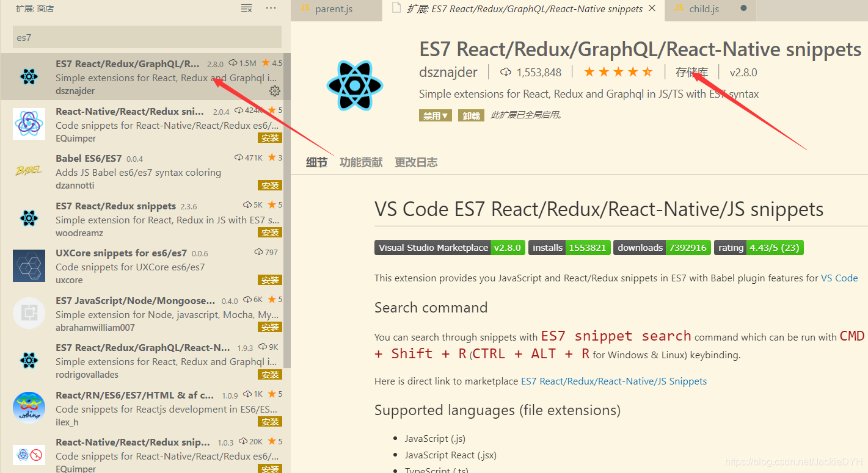
Task: Click the downloads 7392916 badge
Action: (x=662, y=247)
